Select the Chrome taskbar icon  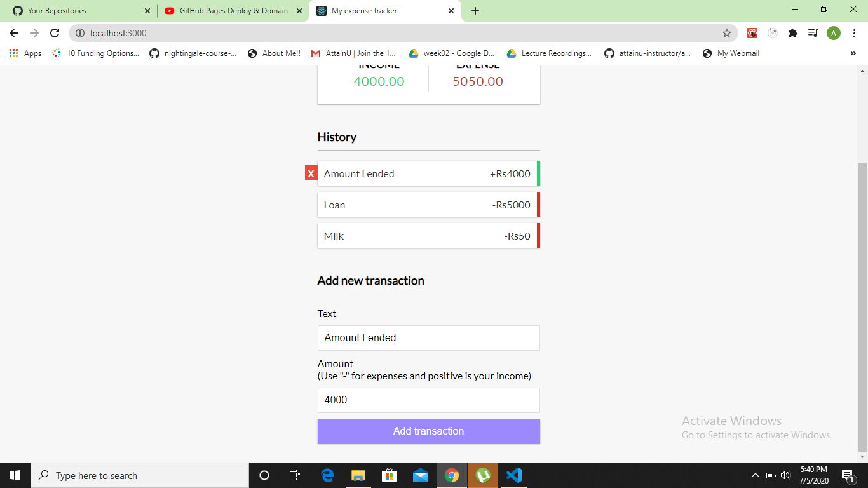[x=452, y=475]
